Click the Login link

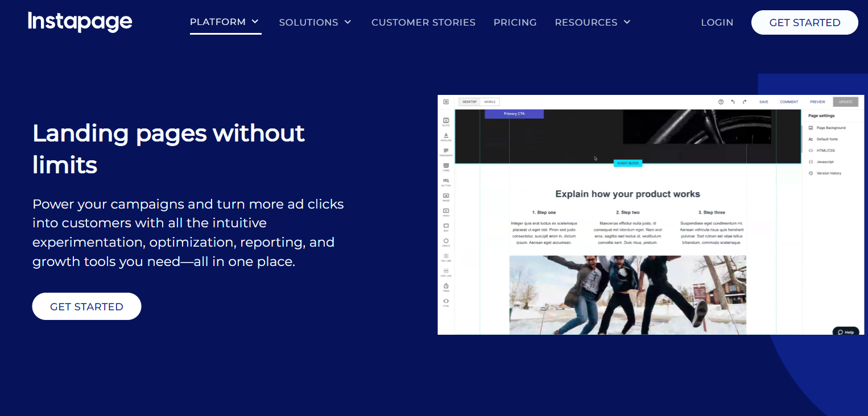(717, 22)
